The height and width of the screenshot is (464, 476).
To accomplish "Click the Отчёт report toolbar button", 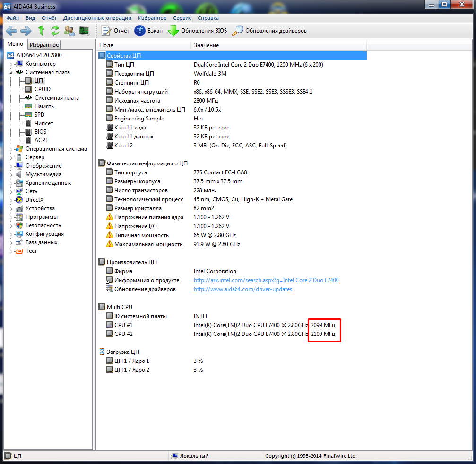I will pyautogui.click(x=115, y=31).
